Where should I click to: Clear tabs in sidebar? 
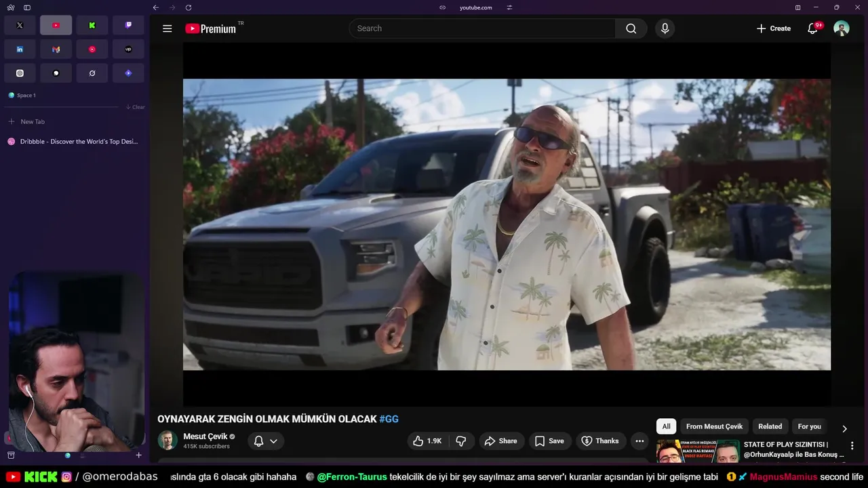tap(135, 107)
